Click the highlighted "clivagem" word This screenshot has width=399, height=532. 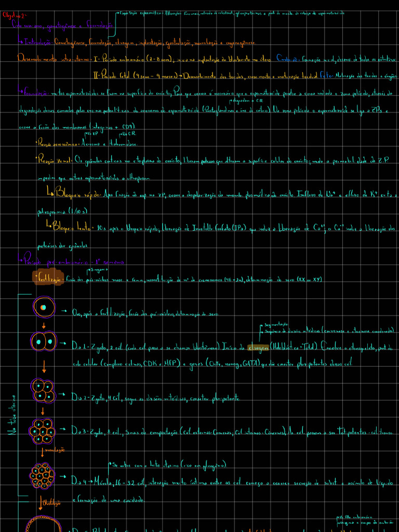[259, 347]
